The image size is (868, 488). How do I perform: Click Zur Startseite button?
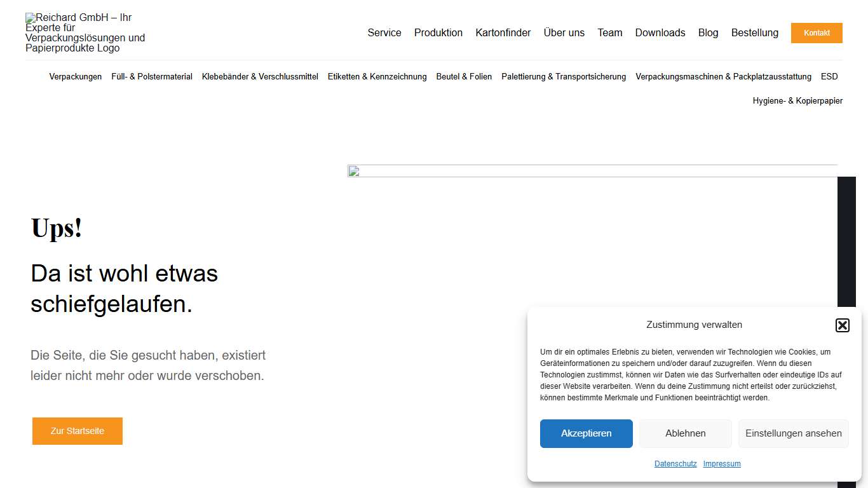coord(77,431)
